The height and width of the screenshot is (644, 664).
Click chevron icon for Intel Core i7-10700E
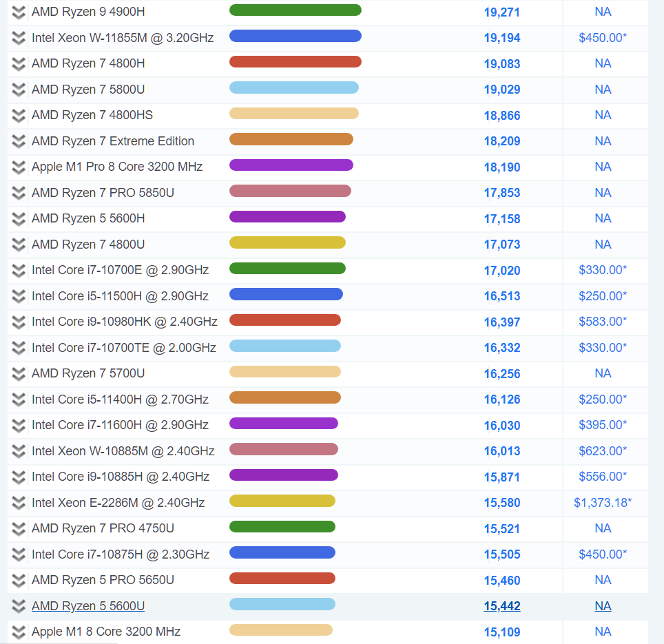(x=18, y=271)
